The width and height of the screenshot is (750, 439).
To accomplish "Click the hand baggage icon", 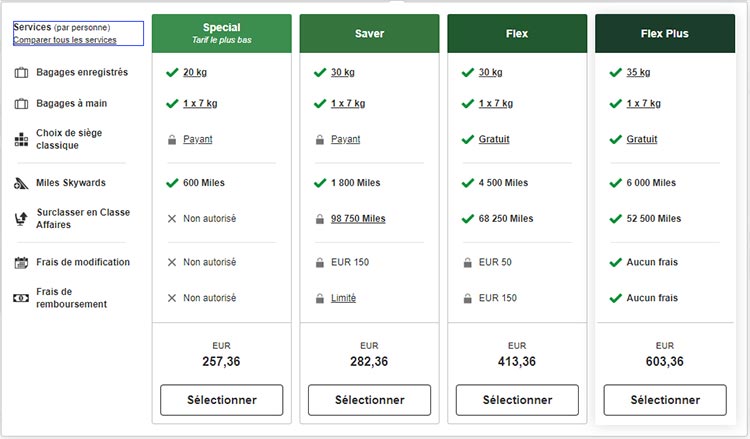I will 22,104.
